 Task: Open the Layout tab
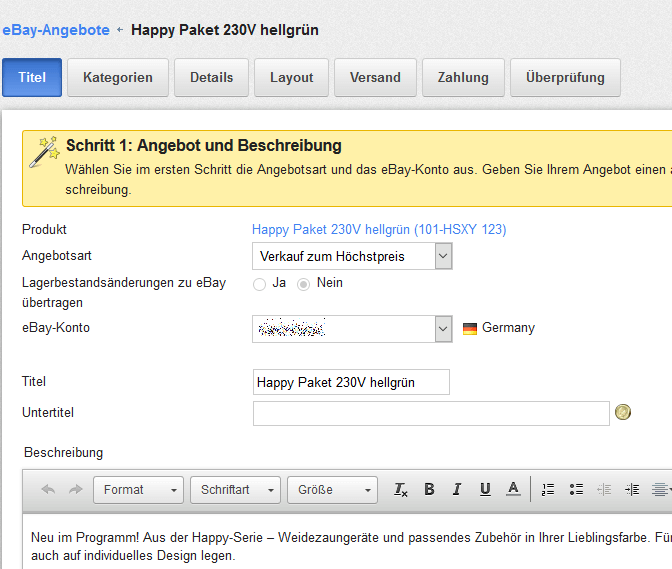coord(291,78)
